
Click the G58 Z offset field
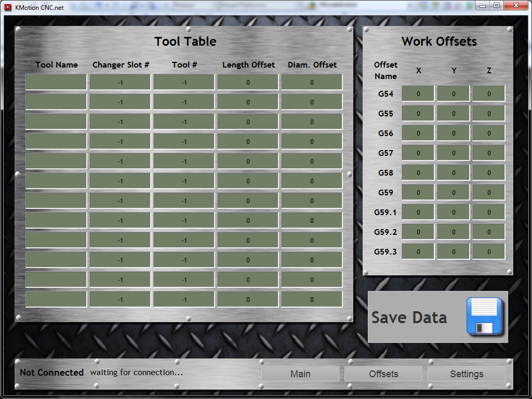coord(489,173)
